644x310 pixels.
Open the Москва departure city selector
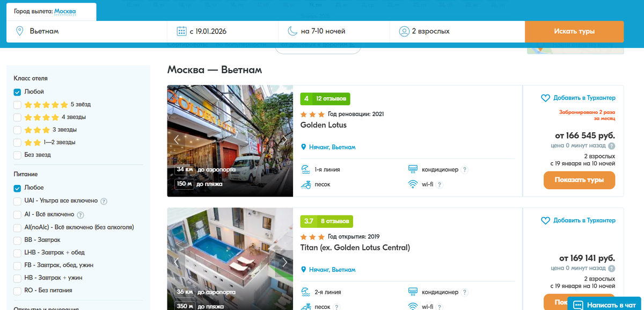click(65, 11)
